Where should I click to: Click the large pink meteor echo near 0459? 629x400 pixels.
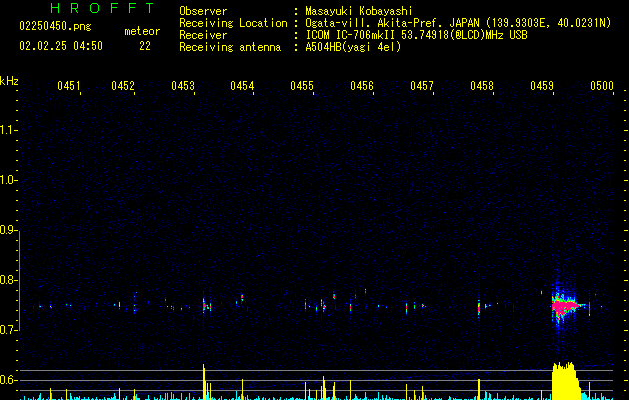point(565,307)
